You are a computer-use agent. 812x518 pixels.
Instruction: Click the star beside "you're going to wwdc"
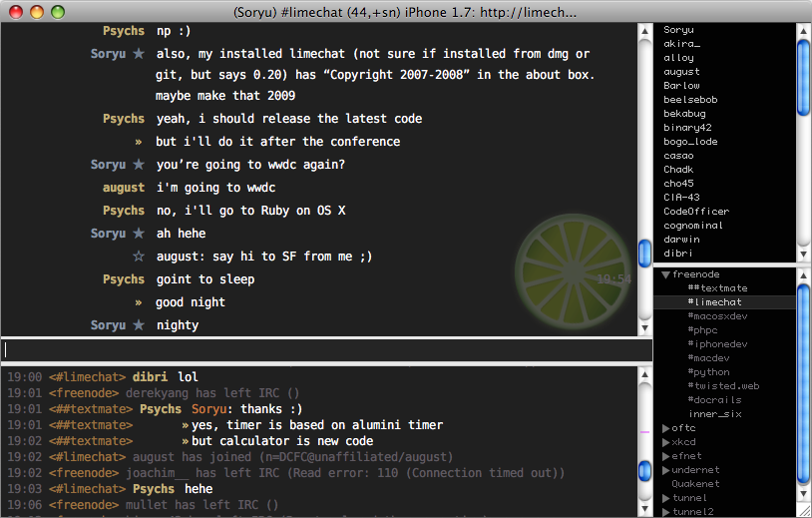click(x=139, y=165)
